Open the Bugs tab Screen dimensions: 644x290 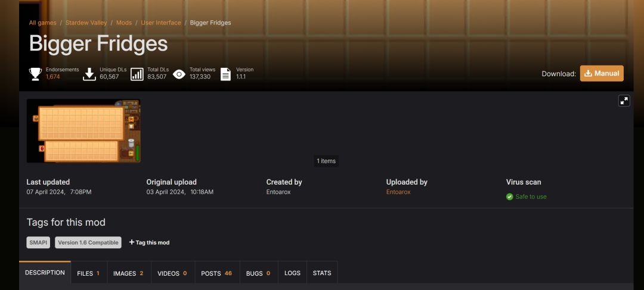[x=258, y=273]
